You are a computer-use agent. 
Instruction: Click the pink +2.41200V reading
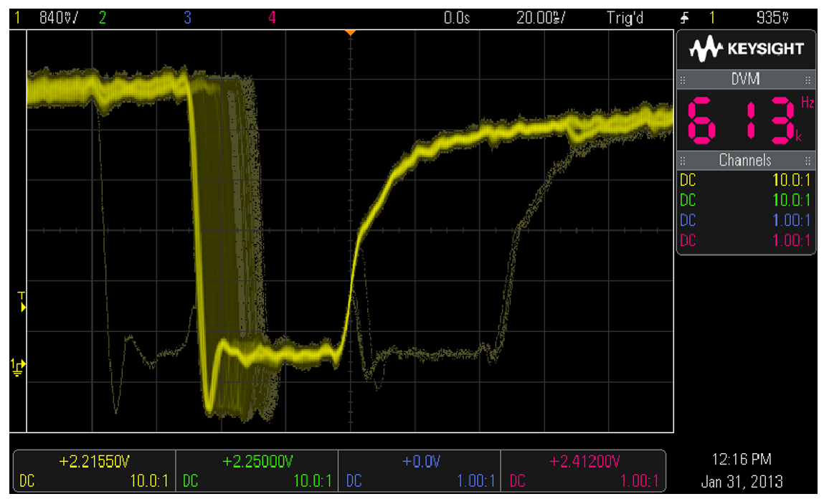point(584,462)
